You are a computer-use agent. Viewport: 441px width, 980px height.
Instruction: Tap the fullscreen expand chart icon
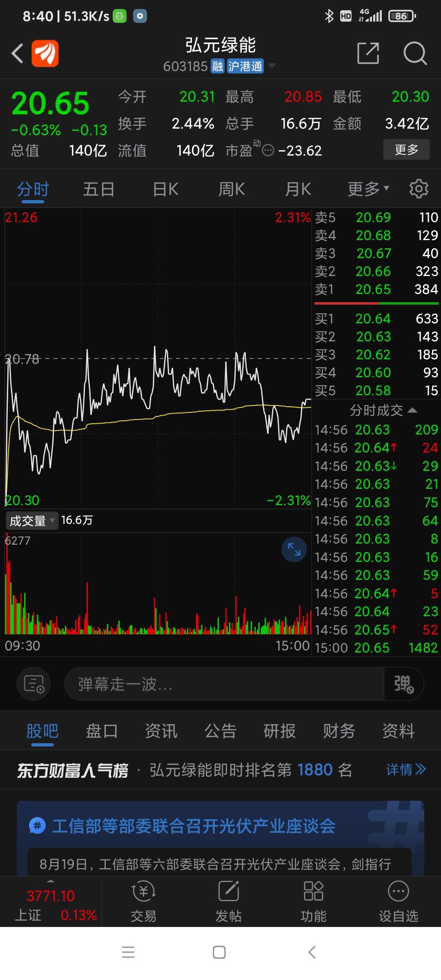click(294, 549)
